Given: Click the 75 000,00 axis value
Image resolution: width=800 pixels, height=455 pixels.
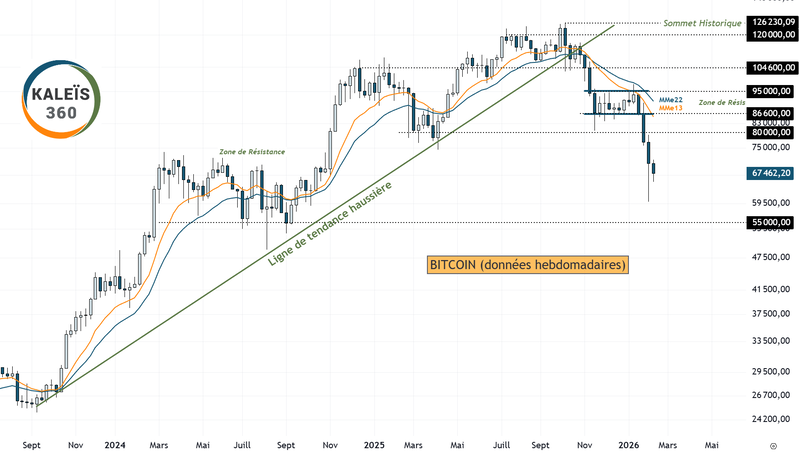Looking at the screenshot, I should click(771, 147).
